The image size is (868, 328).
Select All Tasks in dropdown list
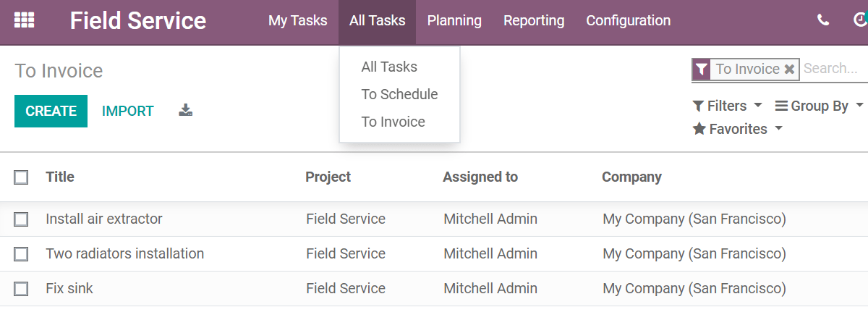click(x=389, y=67)
